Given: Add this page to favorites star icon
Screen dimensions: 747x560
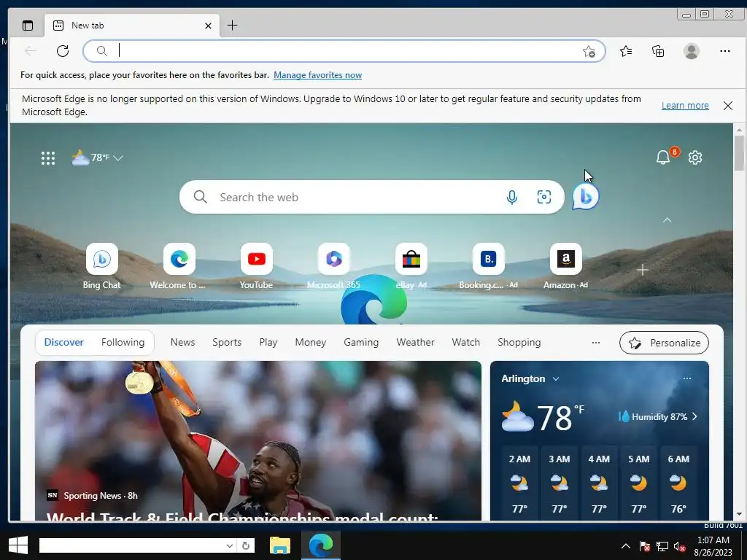Looking at the screenshot, I should point(589,52).
